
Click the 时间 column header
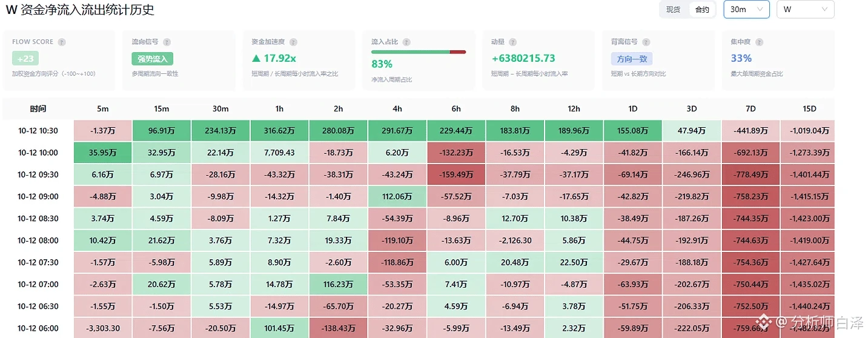(38, 109)
